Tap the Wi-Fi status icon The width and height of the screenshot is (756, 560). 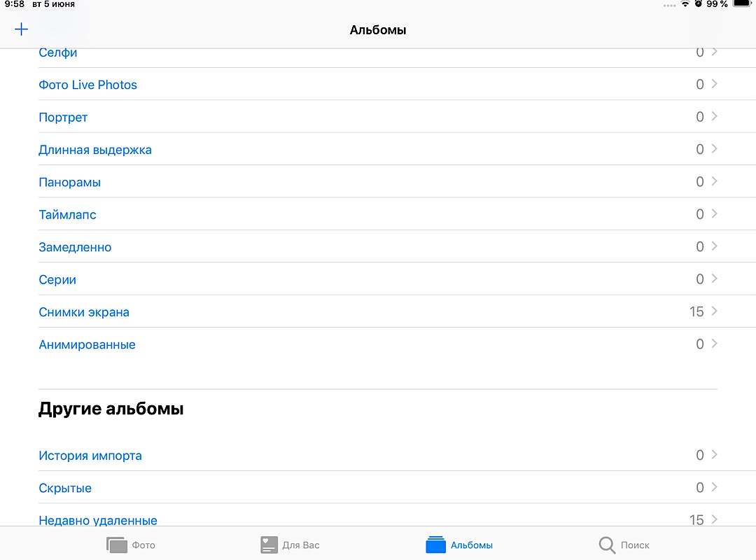[x=685, y=4]
